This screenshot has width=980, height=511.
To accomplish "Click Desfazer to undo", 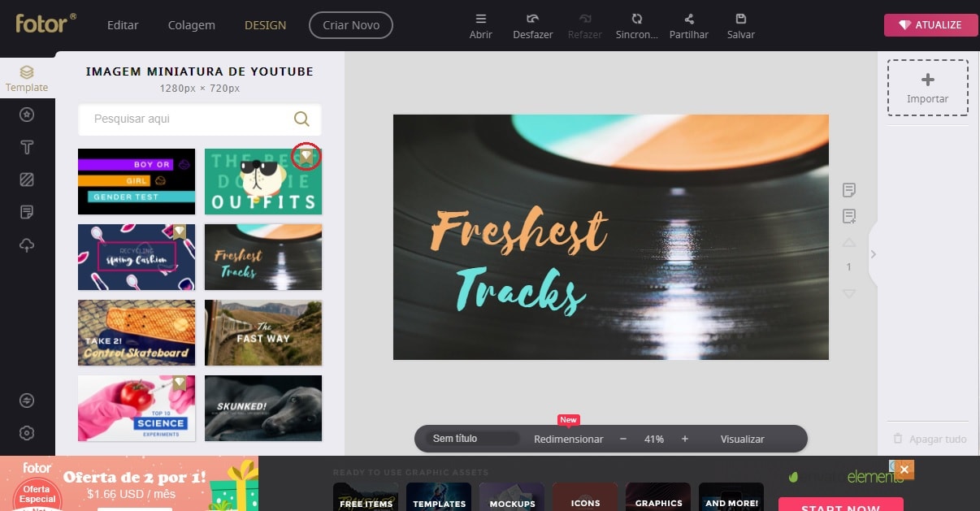I will click(533, 26).
